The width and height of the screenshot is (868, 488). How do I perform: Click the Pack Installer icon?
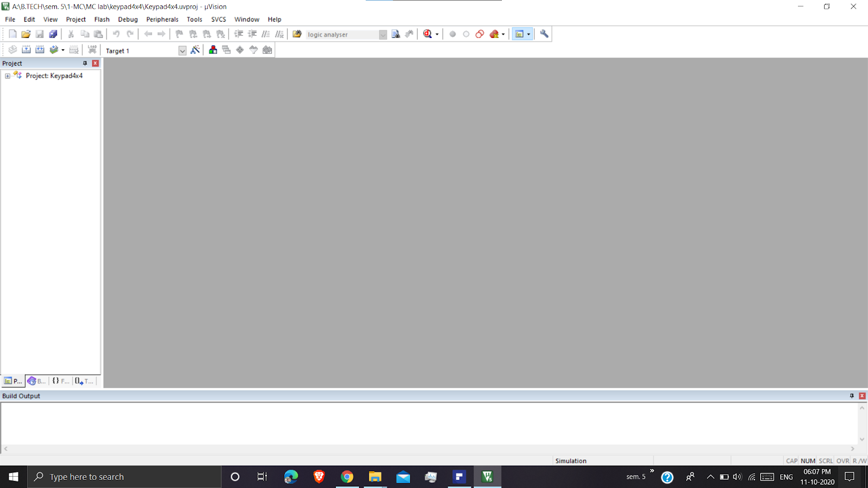(267, 50)
